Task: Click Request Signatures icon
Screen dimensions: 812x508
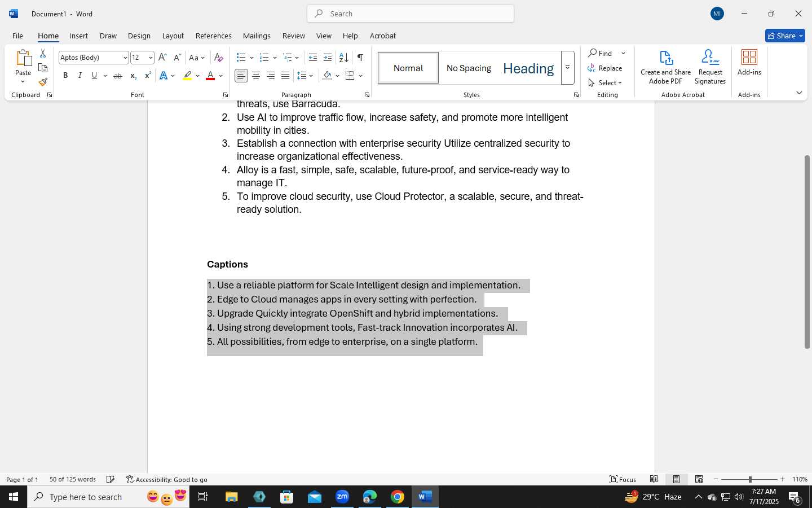Action: click(710, 67)
